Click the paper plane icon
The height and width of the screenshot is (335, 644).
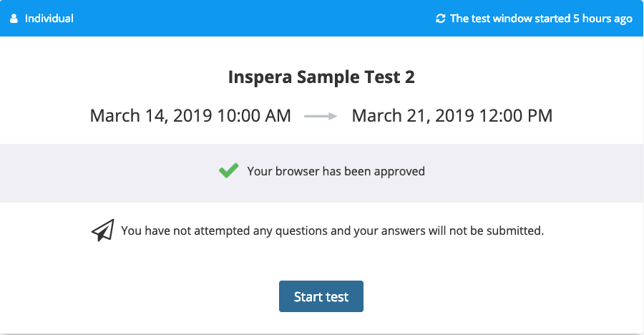[x=102, y=230]
